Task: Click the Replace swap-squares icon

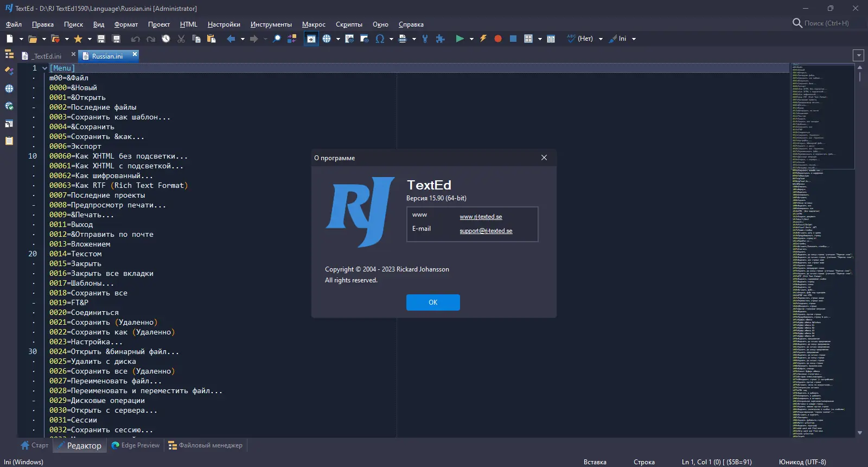Action: point(292,39)
